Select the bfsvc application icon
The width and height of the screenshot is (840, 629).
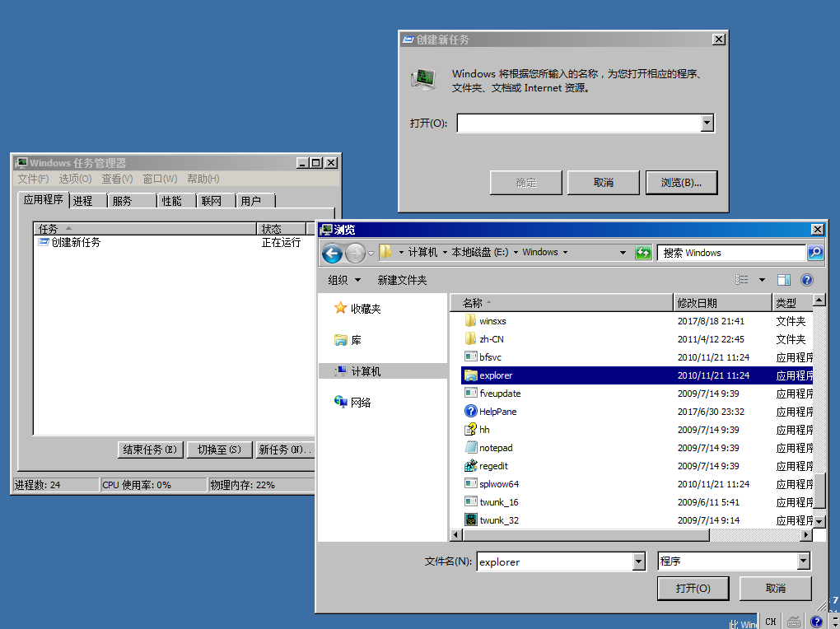coord(470,356)
